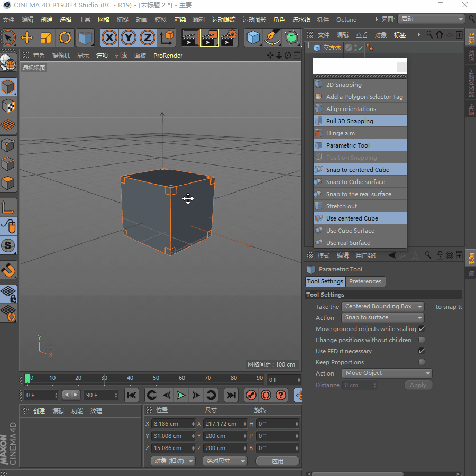Image resolution: width=476 pixels, height=476 pixels.
Task: Toggle the Z axis lock
Action: [148, 38]
